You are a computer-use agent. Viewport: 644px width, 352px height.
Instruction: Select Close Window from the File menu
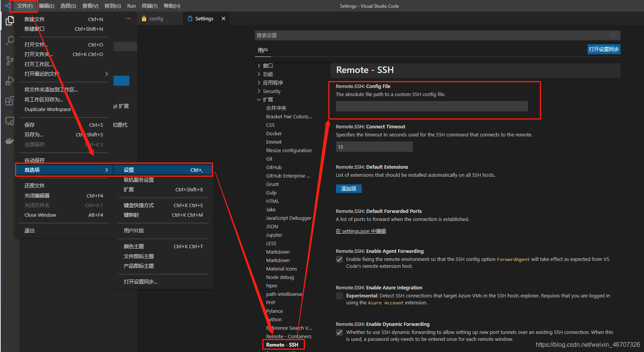pos(64,215)
